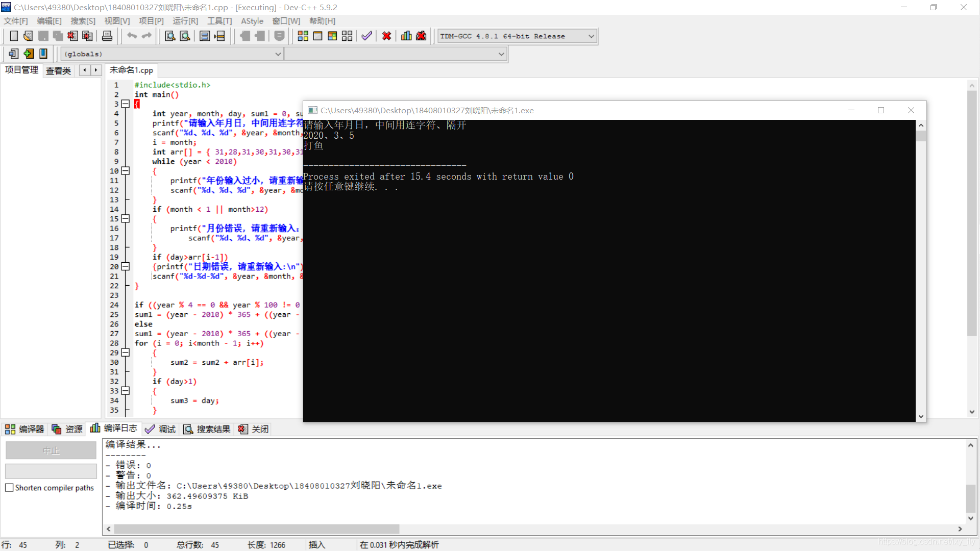The height and width of the screenshot is (551, 980).
Task: Select the 未命名1.cpp editor tab
Action: [x=131, y=70]
